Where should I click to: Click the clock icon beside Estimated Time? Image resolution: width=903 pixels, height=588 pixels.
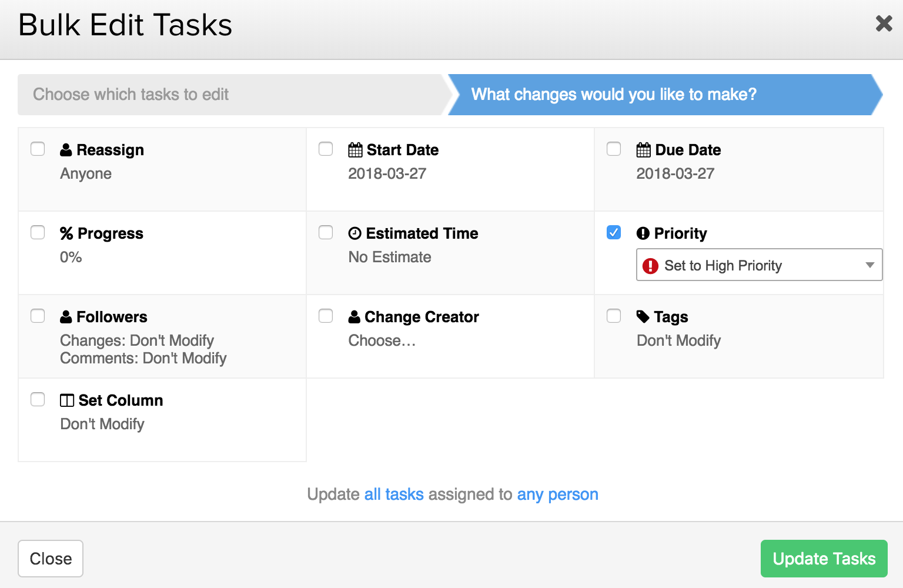pyautogui.click(x=354, y=233)
